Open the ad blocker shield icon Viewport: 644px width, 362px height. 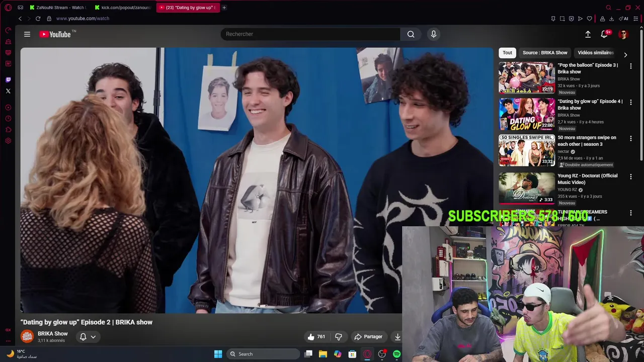571,19
